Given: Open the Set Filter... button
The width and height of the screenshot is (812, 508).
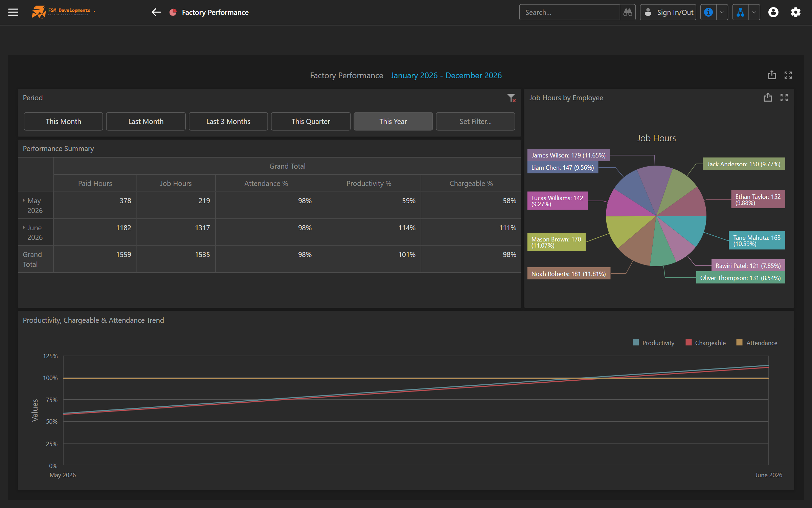Looking at the screenshot, I should point(475,121).
